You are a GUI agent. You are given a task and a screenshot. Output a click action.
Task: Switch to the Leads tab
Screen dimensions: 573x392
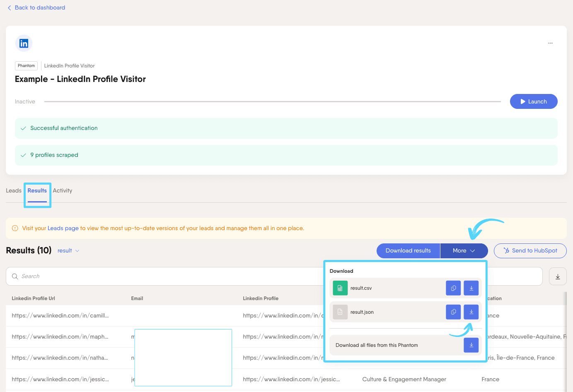pos(14,191)
